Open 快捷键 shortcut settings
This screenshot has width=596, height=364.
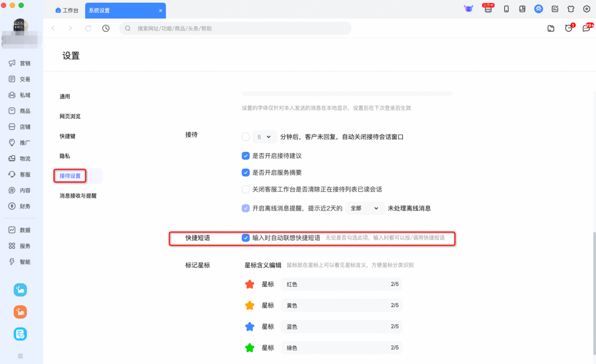(67, 136)
